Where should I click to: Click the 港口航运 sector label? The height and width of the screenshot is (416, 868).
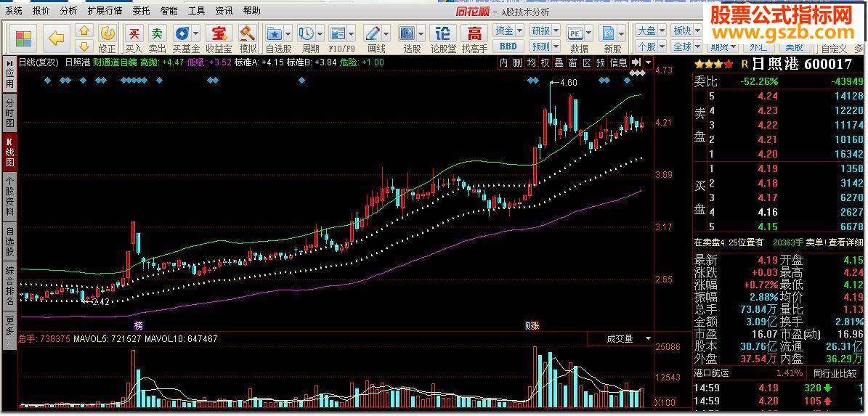click(x=712, y=373)
